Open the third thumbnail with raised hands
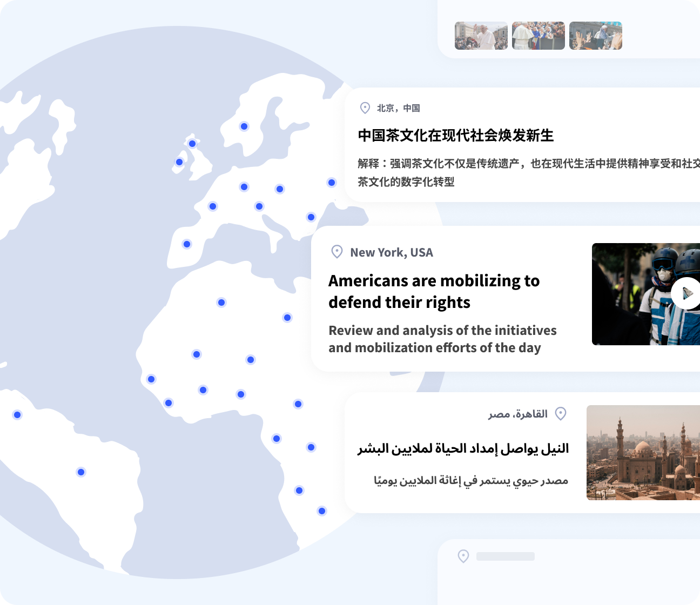Screen dimensions: 700x605 (x=596, y=36)
